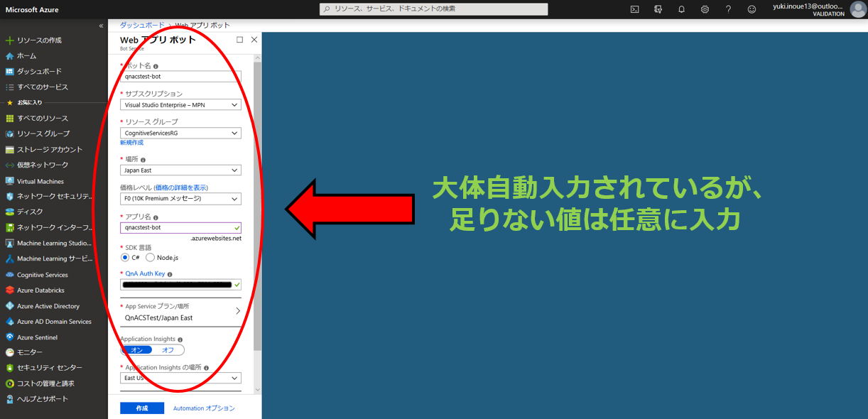The height and width of the screenshot is (419, 868).
Task: Show info tooltip for アプリ名
Action: tap(156, 217)
